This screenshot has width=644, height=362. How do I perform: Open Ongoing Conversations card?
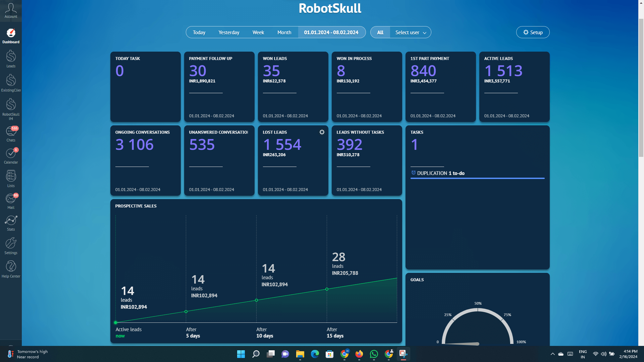[x=146, y=160]
